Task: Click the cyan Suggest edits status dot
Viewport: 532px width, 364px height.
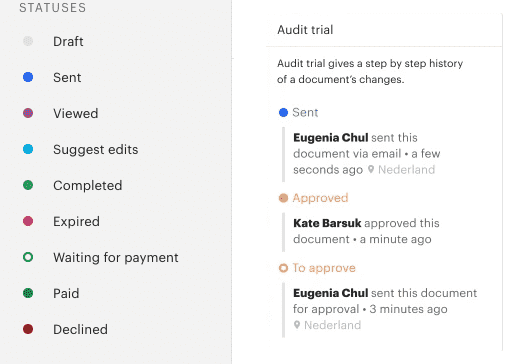Action: 28,149
